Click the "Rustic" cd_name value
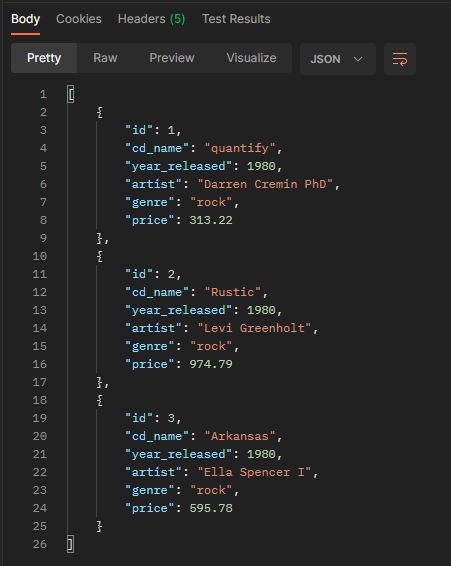Image resolution: width=451 pixels, height=566 pixels. coord(233,292)
